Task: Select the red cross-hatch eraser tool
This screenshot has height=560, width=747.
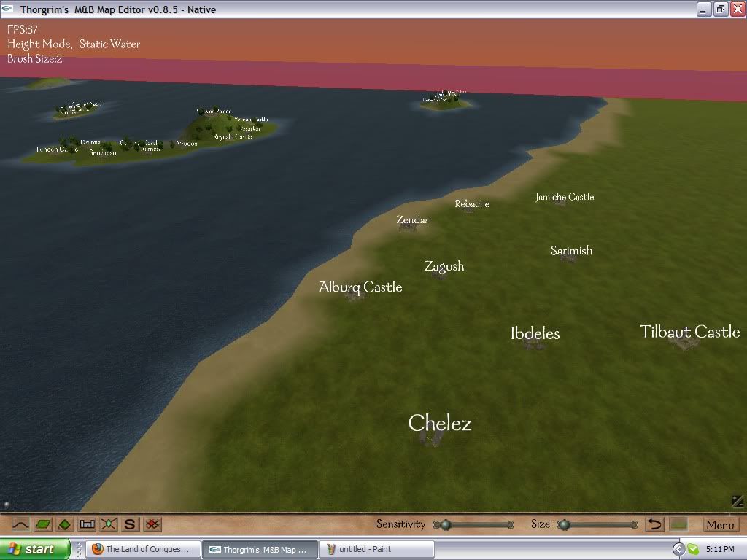Action: tap(152, 524)
